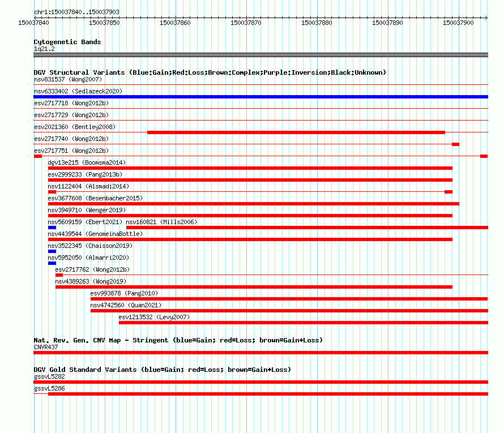Open variant esv993878 (Pang2010)
This screenshot has height=433, width=504.
[x=124, y=293]
